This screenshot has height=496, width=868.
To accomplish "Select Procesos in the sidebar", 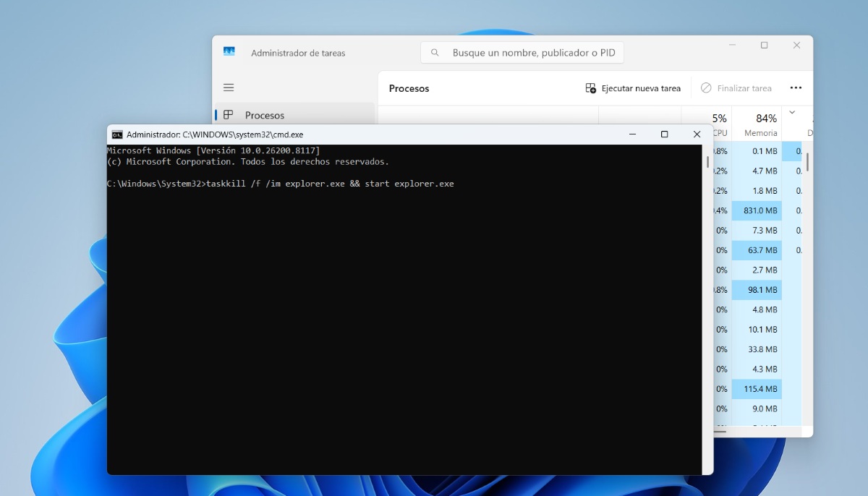I will 264,115.
